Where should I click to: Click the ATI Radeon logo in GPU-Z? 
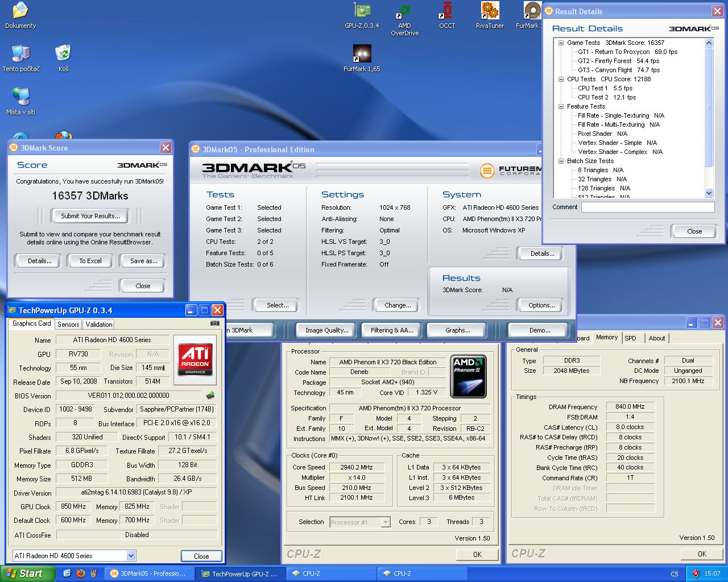click(x=195, y=359)
